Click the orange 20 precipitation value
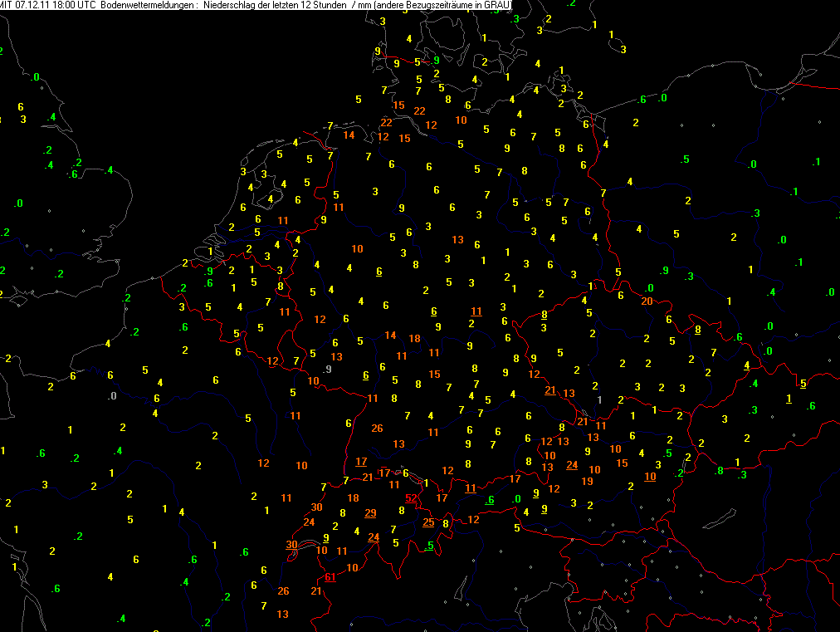 pyautogui.click(x=647, y=301)
